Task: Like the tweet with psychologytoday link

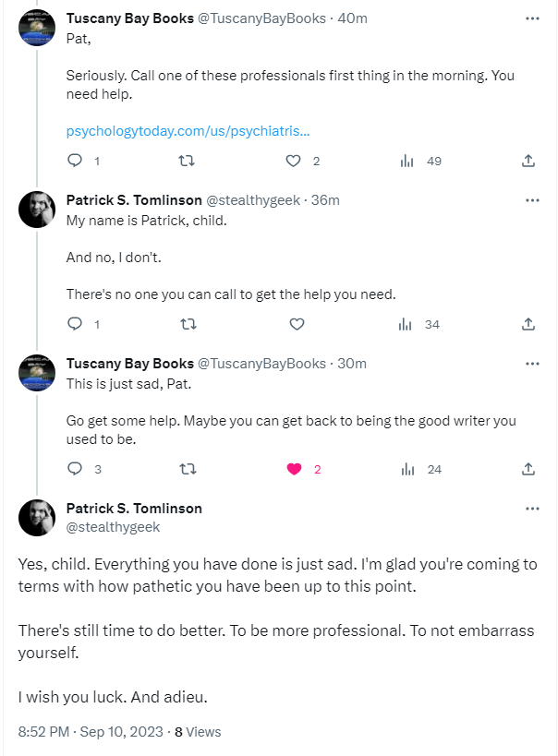Action: click(294, 161)
